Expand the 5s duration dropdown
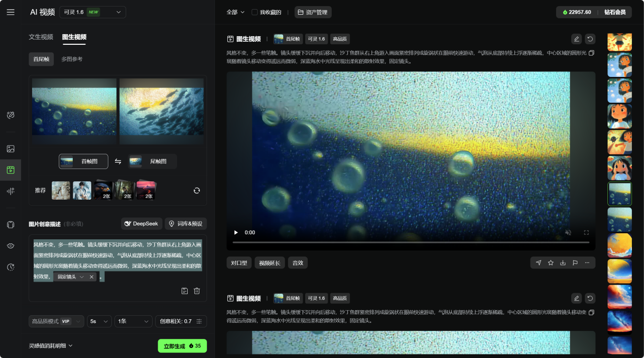Viewport: 644px width, 358px height. (99, 321)
